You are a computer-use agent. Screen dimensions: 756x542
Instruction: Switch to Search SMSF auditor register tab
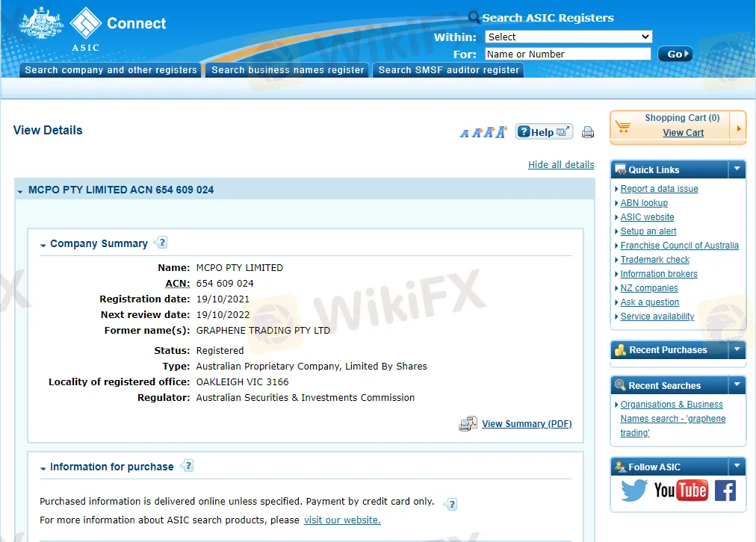448,70
